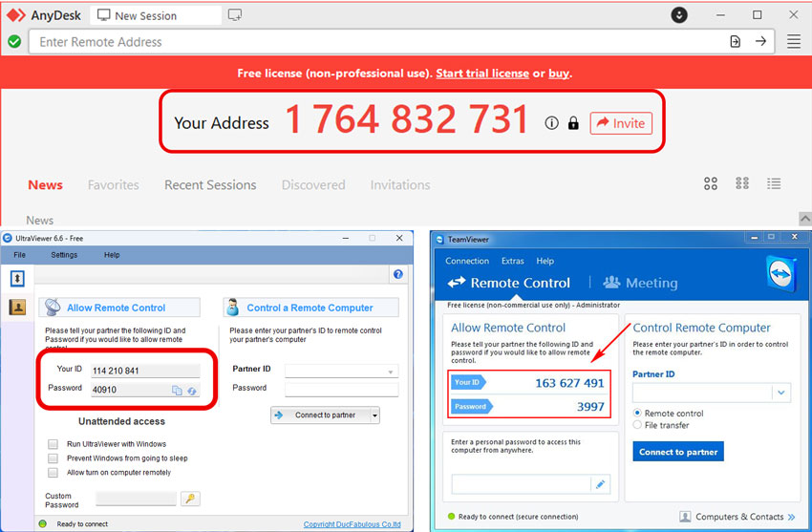Open the AnyDesk hamburger menu
The image size is (812, 532).
click(793, 42)
